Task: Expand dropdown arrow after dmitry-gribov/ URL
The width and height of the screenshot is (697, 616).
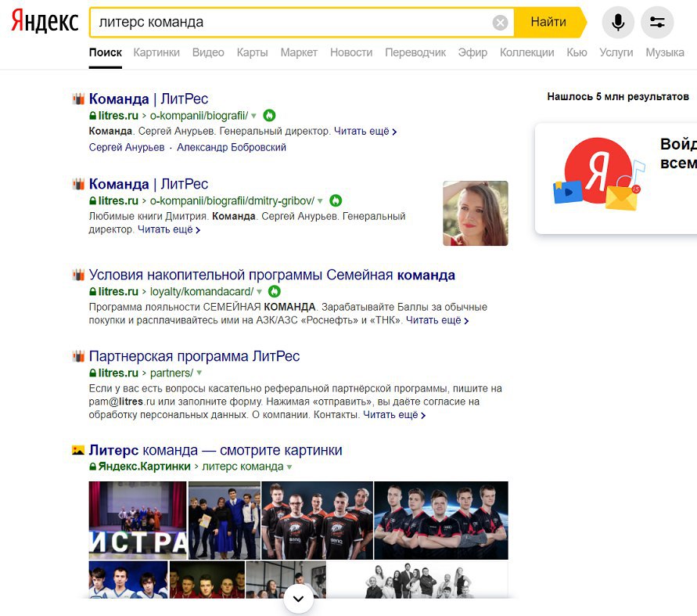Action: coord(320,201)
